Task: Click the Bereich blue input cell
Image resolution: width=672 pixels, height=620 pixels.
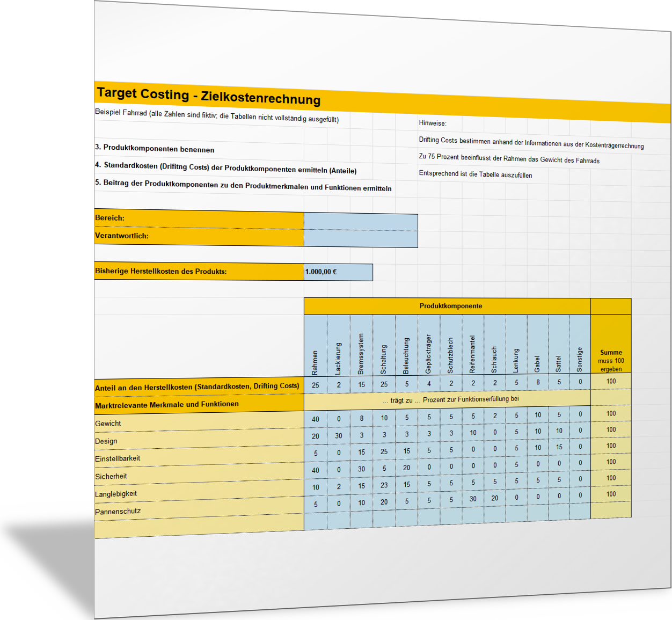Action: click(361, 222)
